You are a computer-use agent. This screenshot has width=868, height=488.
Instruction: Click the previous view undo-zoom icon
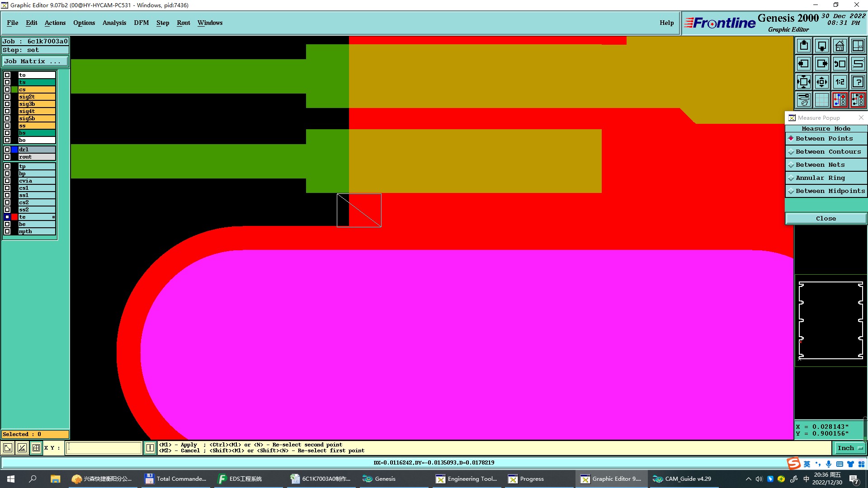pos(840,64)
